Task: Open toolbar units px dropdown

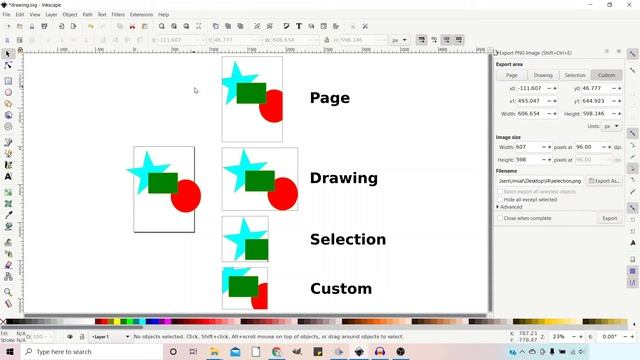Action: click(399, 40)
